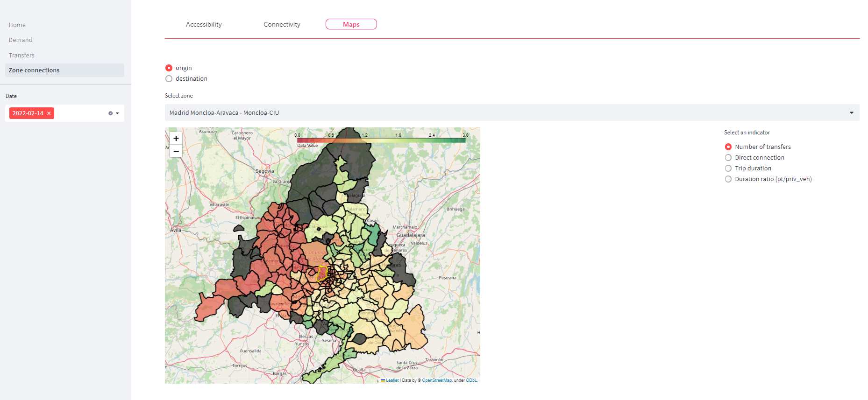Select Number of transfers indicator
The width and height of the screenshot is (868, 400).
(728, 147)
